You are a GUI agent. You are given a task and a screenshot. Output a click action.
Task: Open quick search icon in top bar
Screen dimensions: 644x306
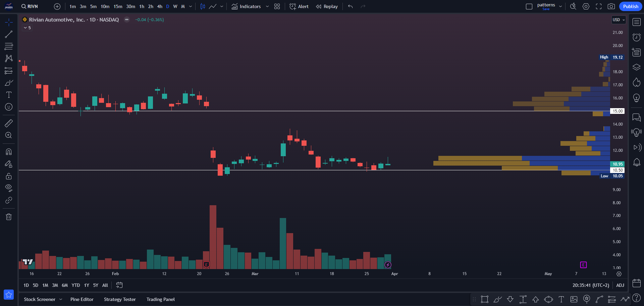tap(573, 6)
